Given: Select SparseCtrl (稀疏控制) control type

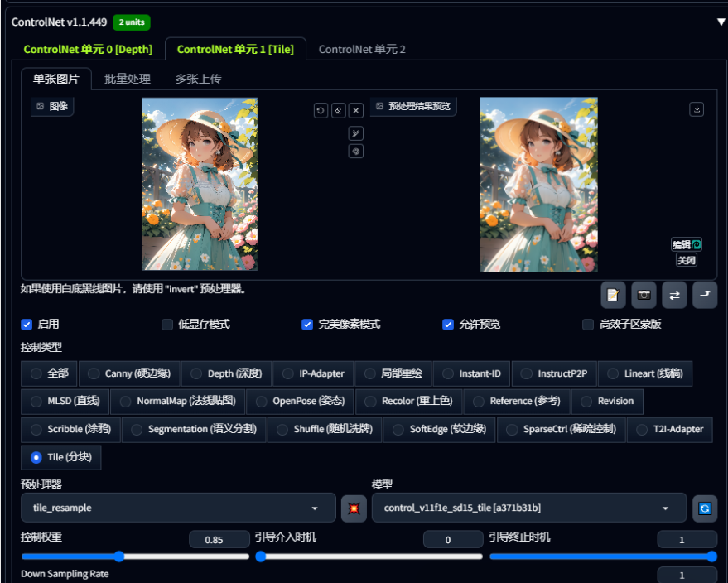Looking at the screenshot, I should 562,429.
